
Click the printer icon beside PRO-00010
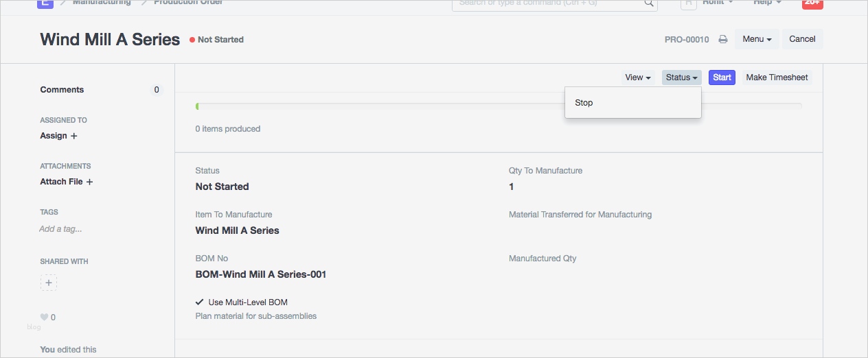(x=723, y=40)
